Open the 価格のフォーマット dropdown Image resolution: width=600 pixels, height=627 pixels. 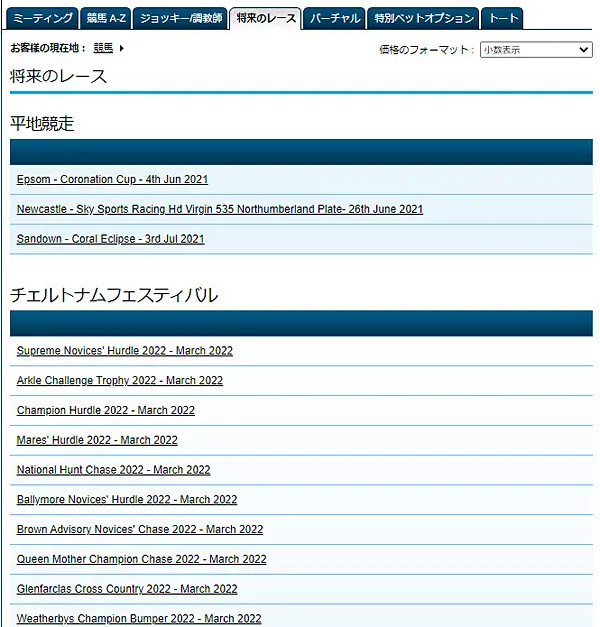tap(535, 49)
